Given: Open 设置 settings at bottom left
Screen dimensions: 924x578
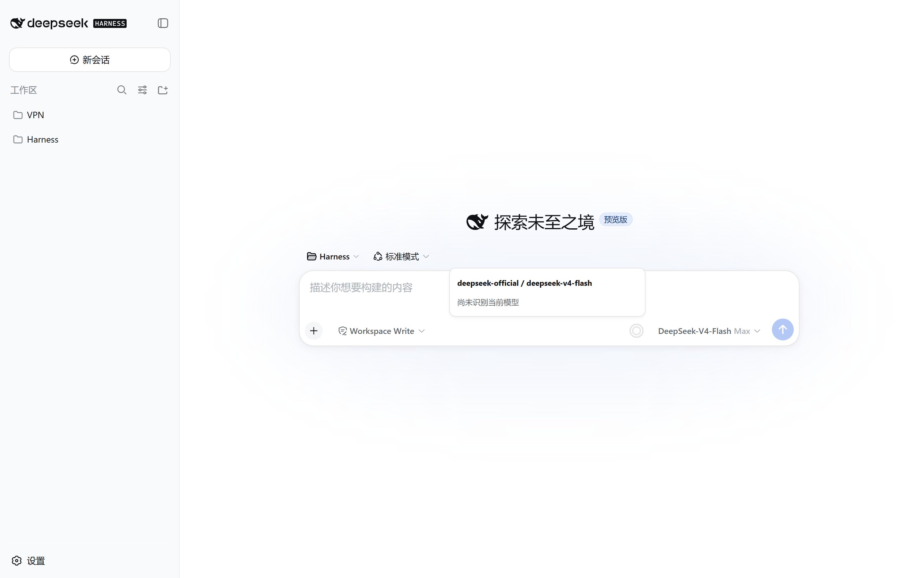Looking at the screenshot, I should click(28, 560).
